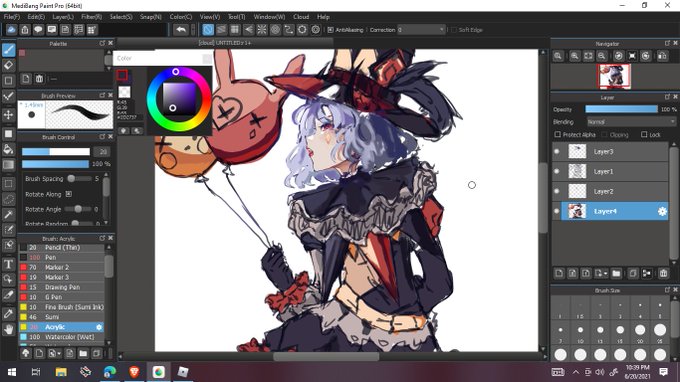
Task: Enable the radial snap icon
Action: click(262, 29)
